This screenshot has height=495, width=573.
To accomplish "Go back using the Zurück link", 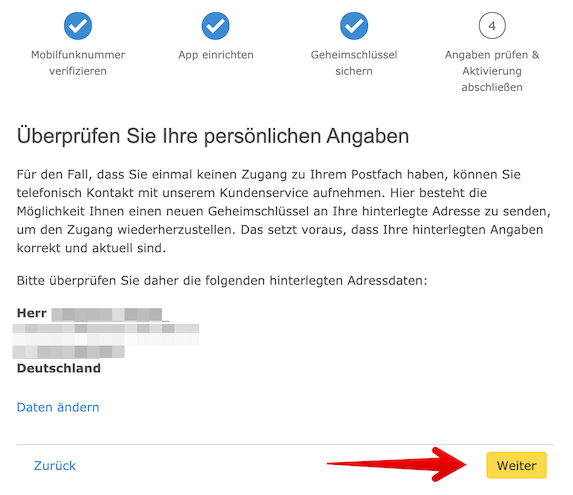I will coord(55,466).
